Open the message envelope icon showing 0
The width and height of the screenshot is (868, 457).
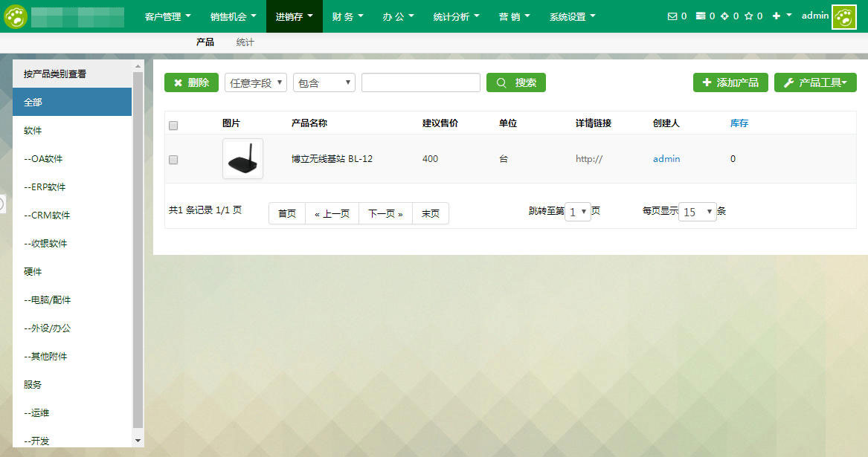[x=672, y=16]
